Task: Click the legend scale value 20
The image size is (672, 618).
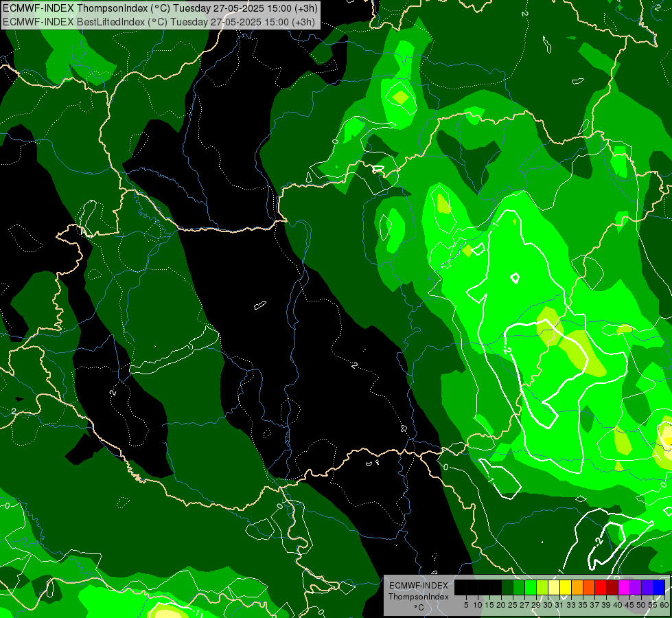Action: (501, 605)
